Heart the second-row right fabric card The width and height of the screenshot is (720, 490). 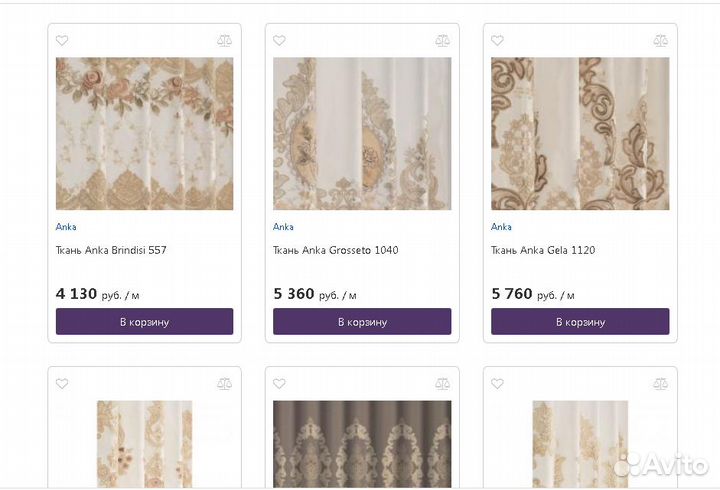497,384
